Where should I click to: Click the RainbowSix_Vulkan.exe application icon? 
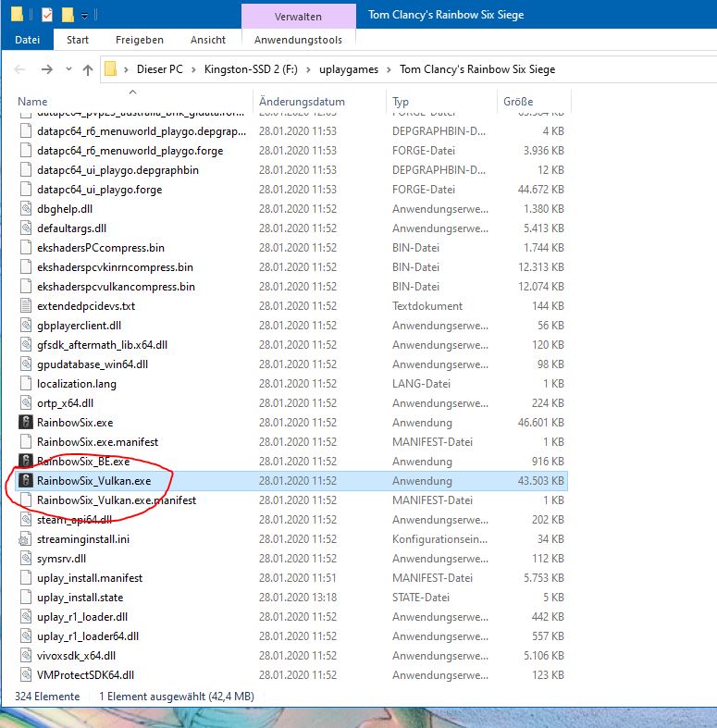coord(26,480)
